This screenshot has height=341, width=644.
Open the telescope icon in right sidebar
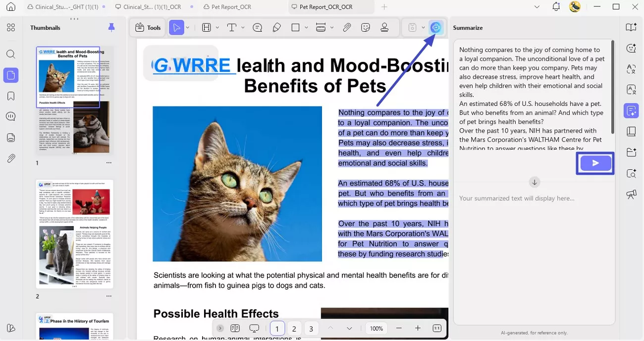(x=631, y=194)
